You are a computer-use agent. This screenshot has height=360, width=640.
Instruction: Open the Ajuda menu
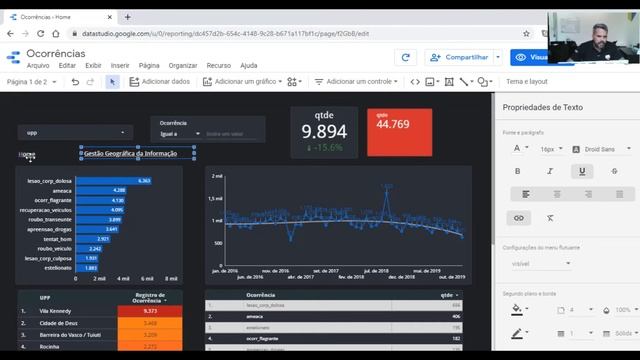(x=249, y=65)
